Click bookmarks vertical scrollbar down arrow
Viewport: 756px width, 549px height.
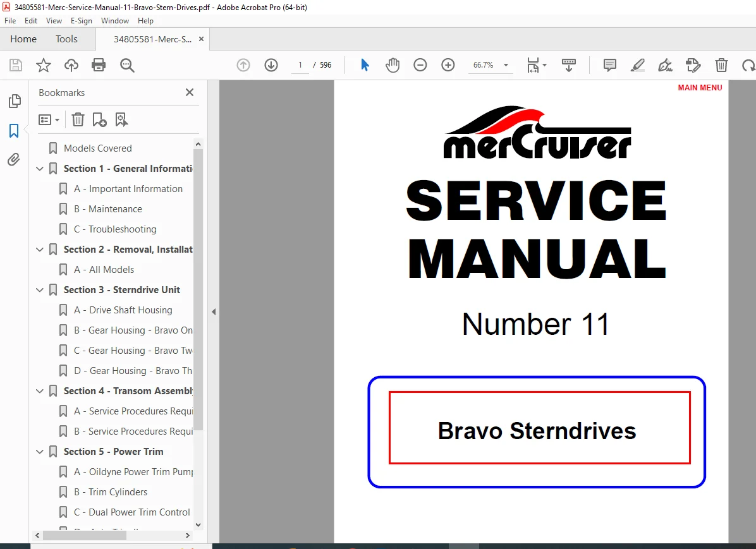point(198,525)
